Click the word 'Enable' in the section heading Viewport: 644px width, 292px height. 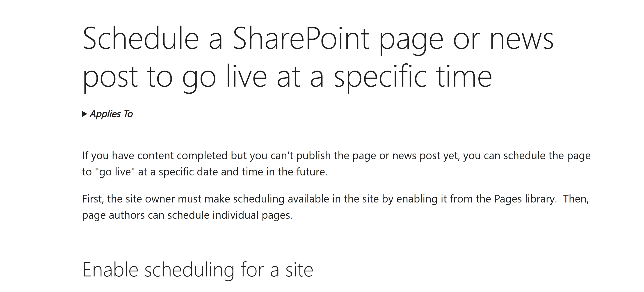pos(110,270)
